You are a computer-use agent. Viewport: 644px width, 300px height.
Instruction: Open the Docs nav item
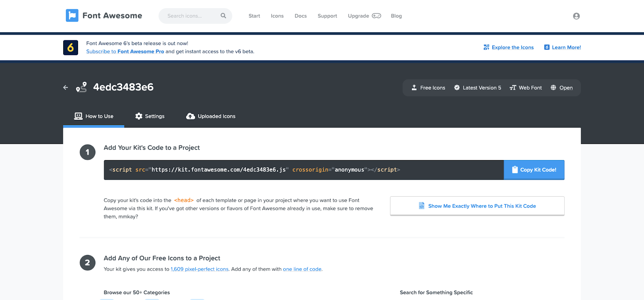click(x=301, y=16)
